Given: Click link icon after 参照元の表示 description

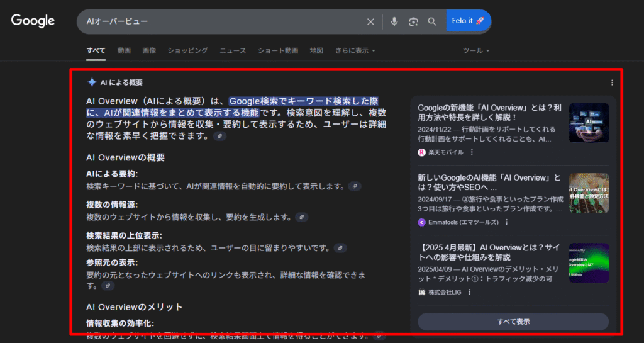Looking at the screenshot, I should pos(108,286).
